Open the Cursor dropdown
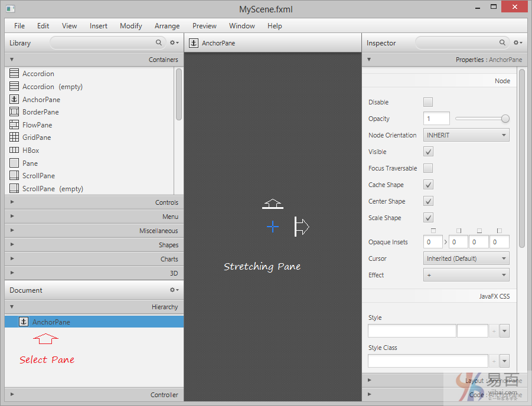 (466, 258)
